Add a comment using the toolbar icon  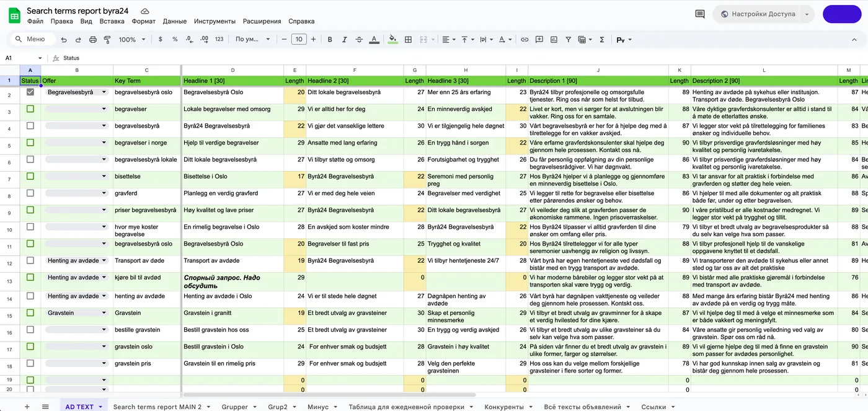pos(539,40)
